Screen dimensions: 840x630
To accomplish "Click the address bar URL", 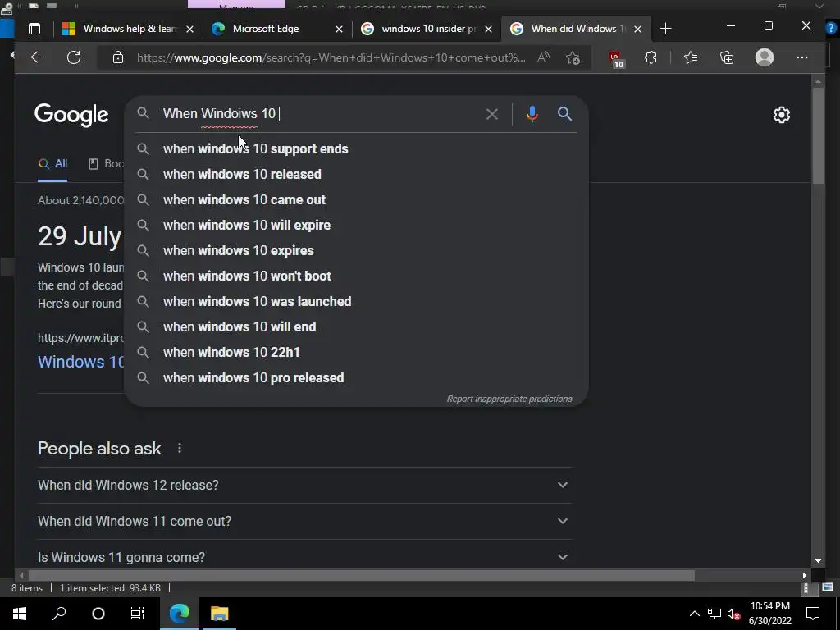I will tap(331, 57).
